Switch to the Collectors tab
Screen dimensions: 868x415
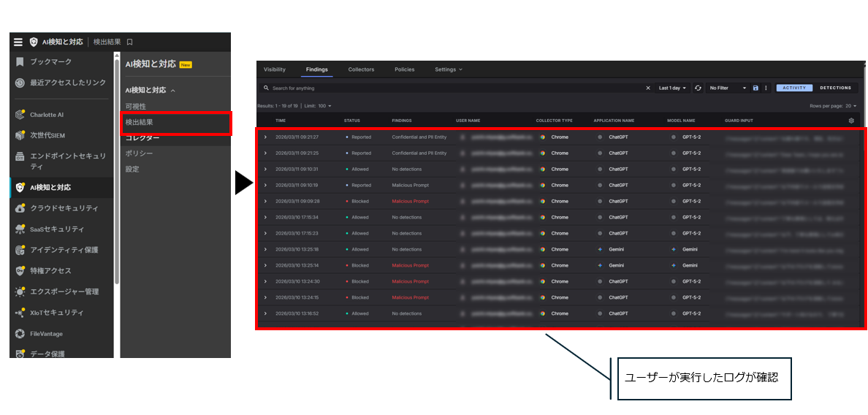pos(361,69)
